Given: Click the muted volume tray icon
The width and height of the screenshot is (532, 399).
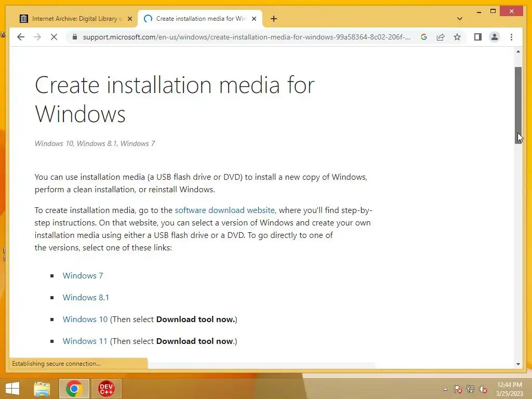Looking at the screenshot, I should pos(483,389).
